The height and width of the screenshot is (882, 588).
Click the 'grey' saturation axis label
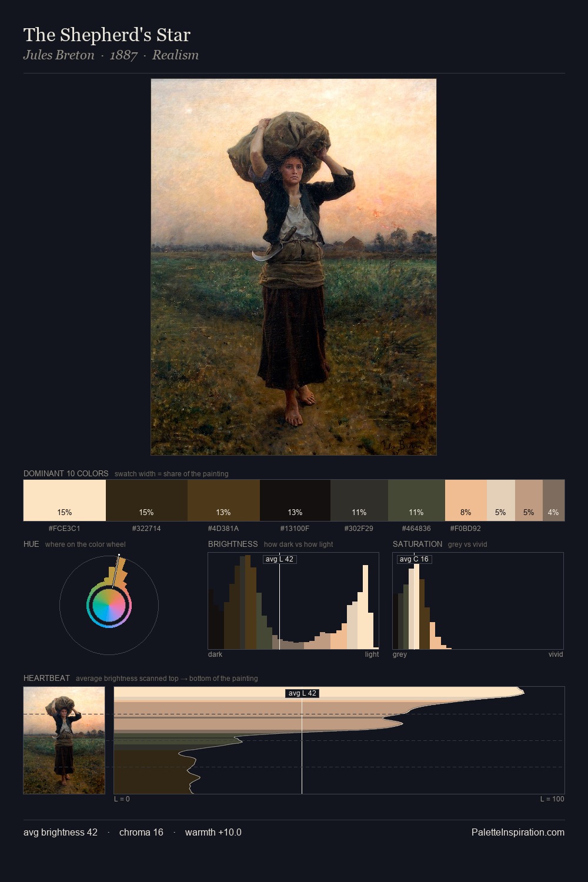tap(400, 654)
